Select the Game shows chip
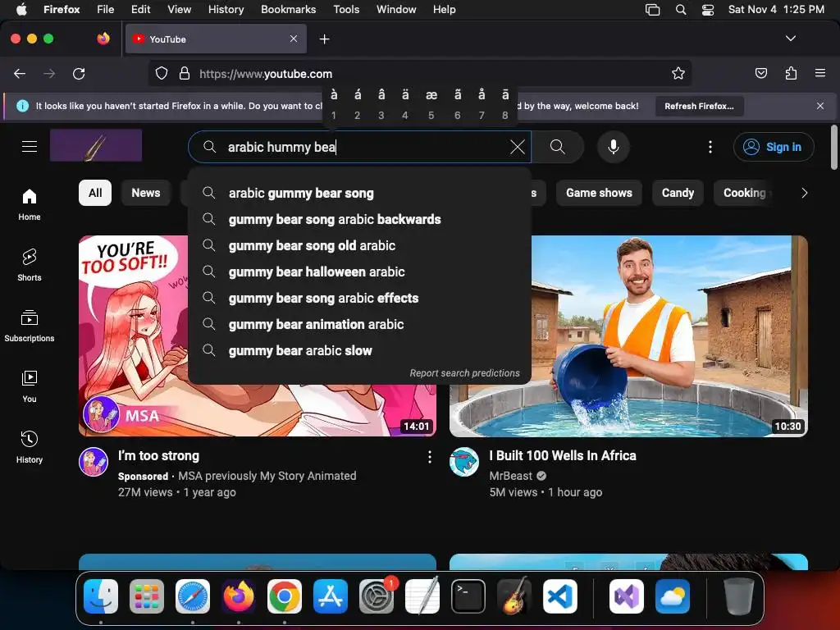Image resolution: width=840 pixels, height=630 pixels. click(x=599, y=193)
